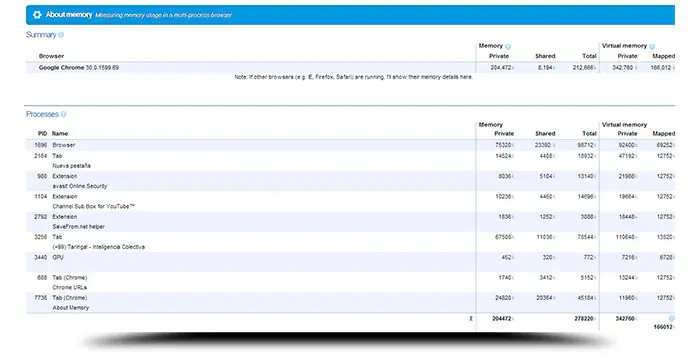The image size is (700, 360).
Task: Click the help icon next to Summary
Action: pos(61,35)
